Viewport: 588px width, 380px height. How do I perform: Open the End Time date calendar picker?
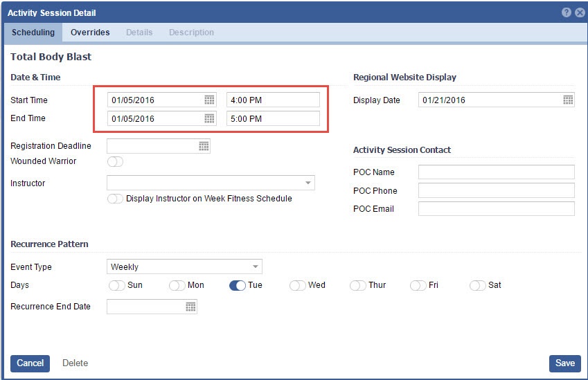point(209,118)
